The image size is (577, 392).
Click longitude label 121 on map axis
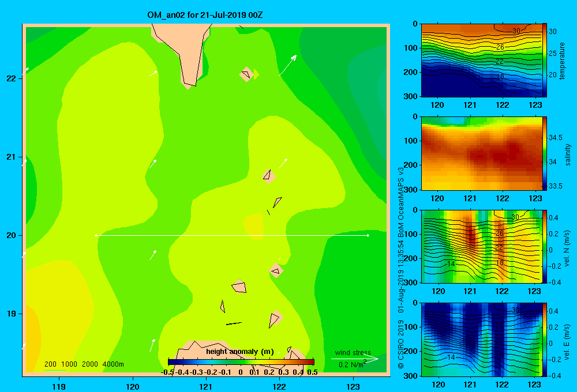(x=206, y=386)
